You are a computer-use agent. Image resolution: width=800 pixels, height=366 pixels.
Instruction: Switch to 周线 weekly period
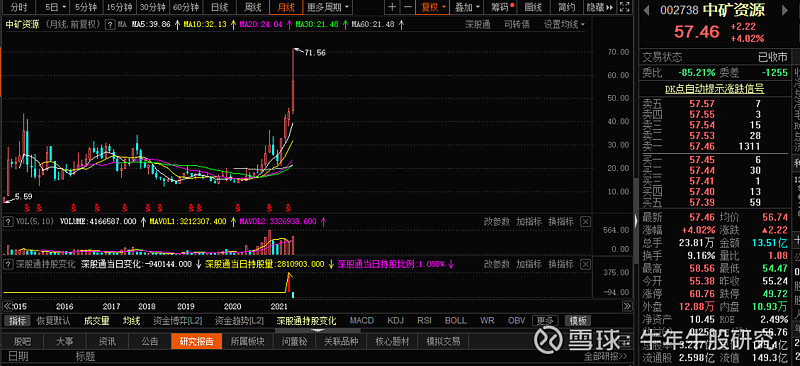(x=253, y=7)
